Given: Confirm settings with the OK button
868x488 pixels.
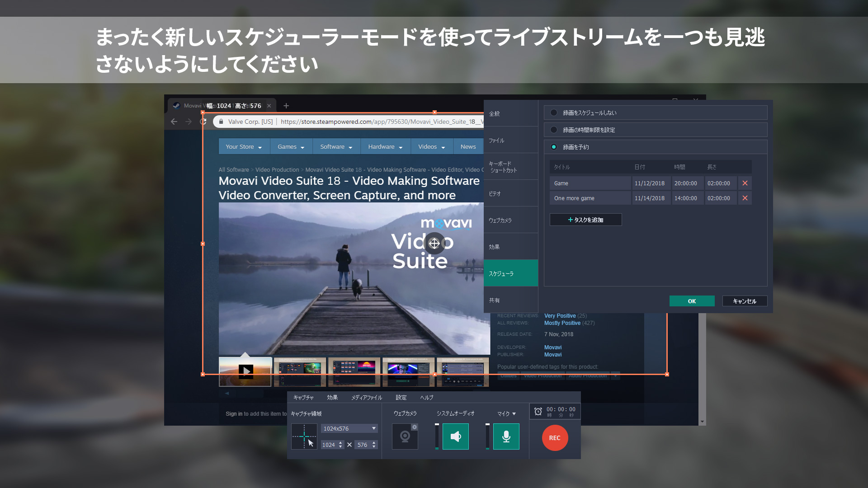Looking at the screenshot, I should 692,301.
